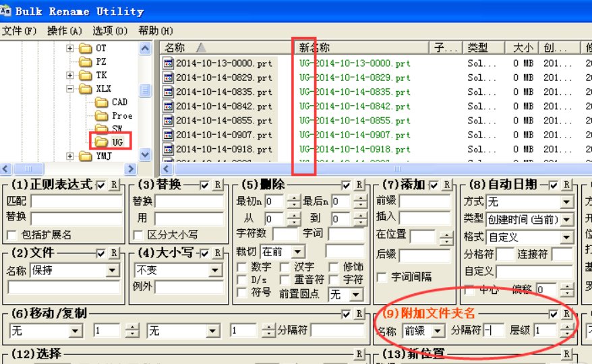The height and width of the screenshot is (364, 592).
Task: Click the 附加文件夹名 分隔符 input field
Action: coord(494,331)
